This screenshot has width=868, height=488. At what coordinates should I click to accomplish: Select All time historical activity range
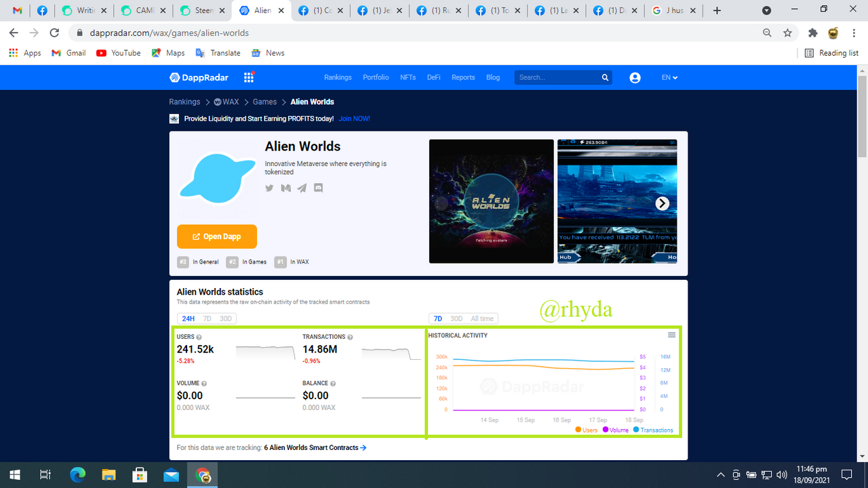click(482, 319)
